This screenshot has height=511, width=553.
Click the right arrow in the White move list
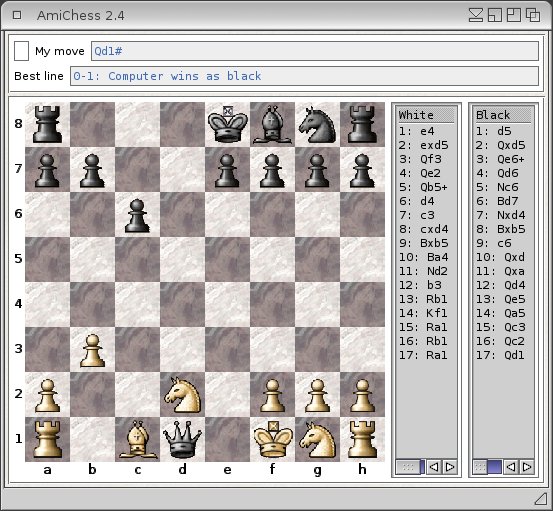450,467
